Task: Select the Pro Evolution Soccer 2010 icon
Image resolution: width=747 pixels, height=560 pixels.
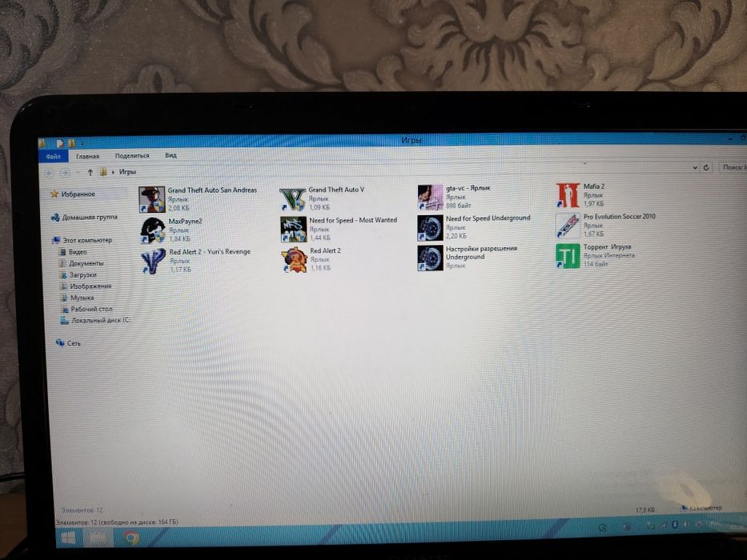Action: coord(568,226)
